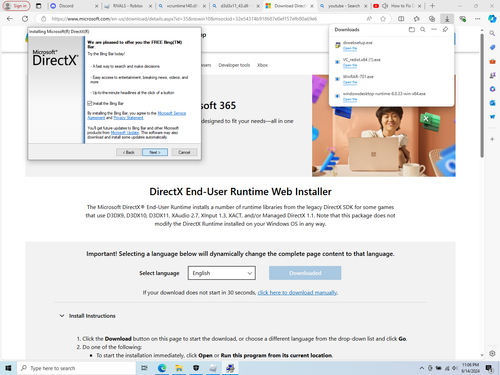500x375 pixels.
Task: Open the Favorites list icon in toolbar
Action: point(416,19)
